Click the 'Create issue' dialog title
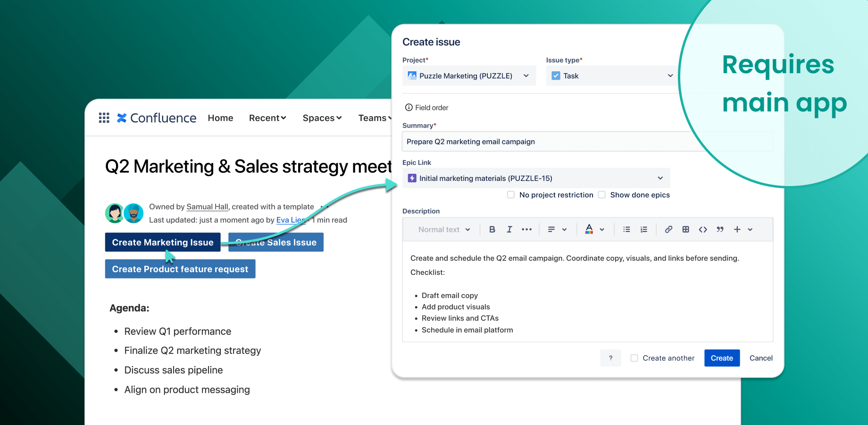 [431, 42]
